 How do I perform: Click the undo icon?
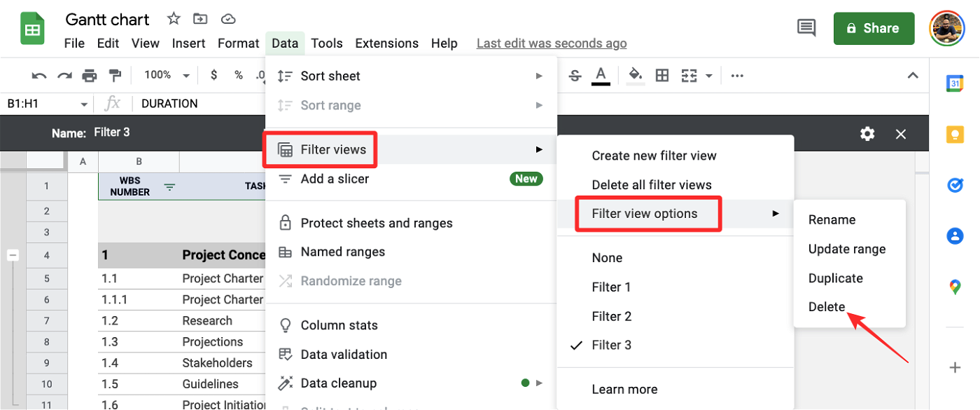(39, 75)
